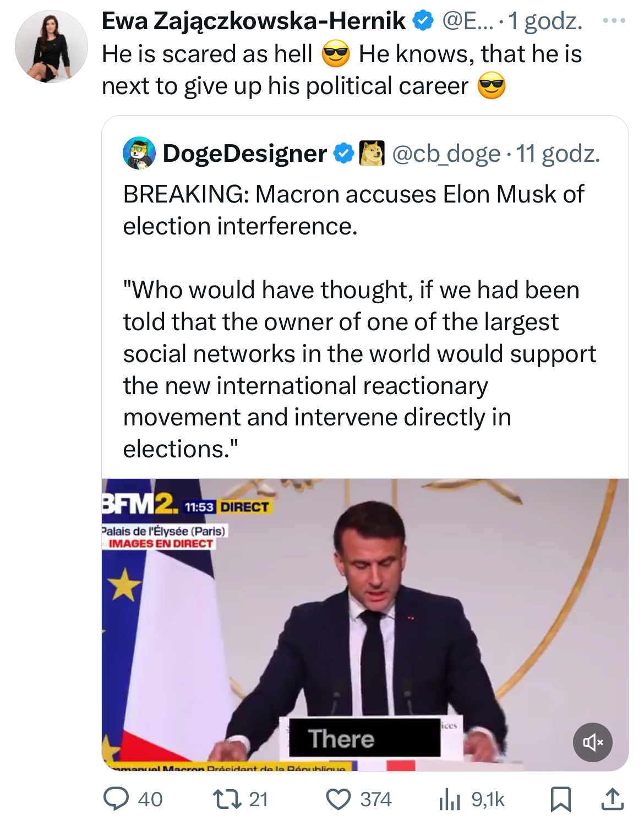Share the post with the upload arrow icon
This screenshot has height=820, width=644.
pos(612,799)
